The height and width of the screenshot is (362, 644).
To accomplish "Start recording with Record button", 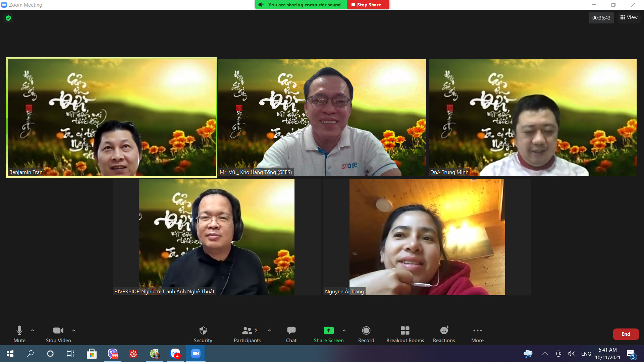I will click(366, 334).
